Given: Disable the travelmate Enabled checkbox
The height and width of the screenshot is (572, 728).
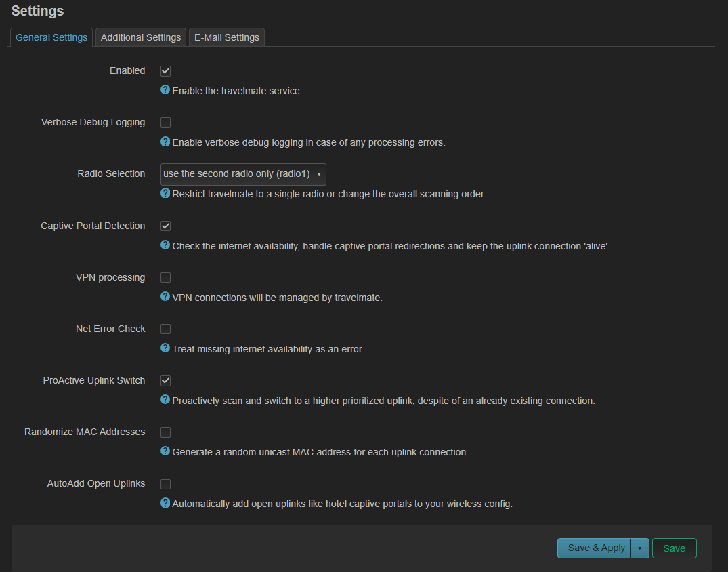Looking at the screenshot, I should (165, 71).
